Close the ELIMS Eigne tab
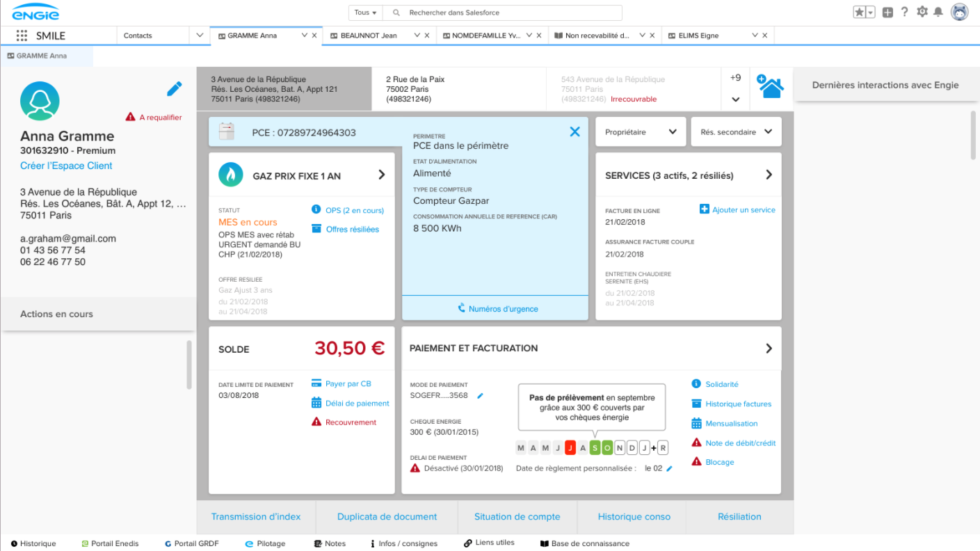The width and height of the screenshot is (980, 551). click(765, 35)
